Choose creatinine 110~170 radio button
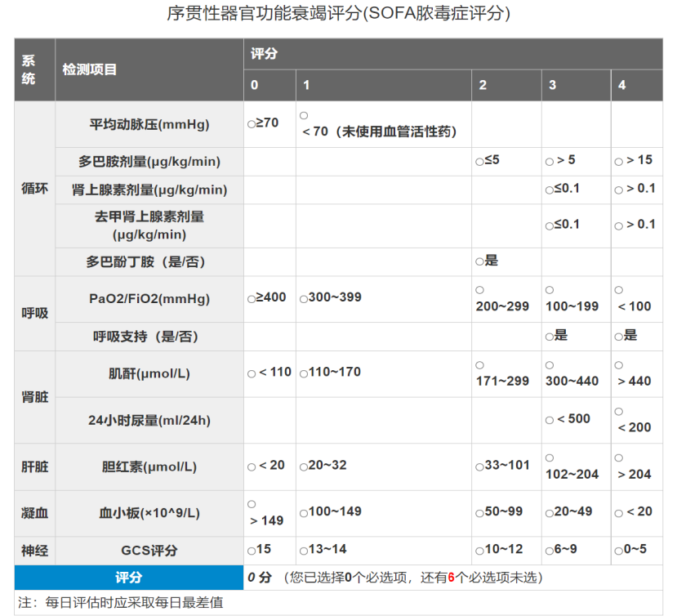 pos(304,374)
